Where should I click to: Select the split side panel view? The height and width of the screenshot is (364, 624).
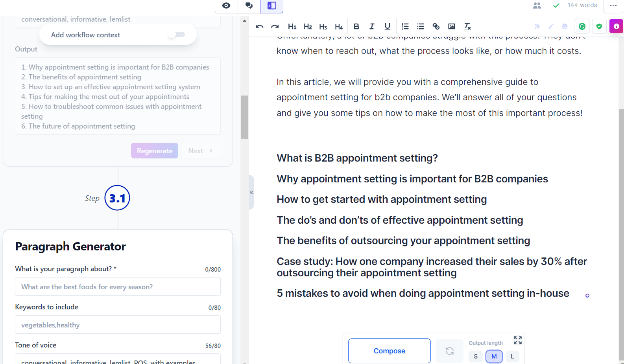click(x=272, y=6)
